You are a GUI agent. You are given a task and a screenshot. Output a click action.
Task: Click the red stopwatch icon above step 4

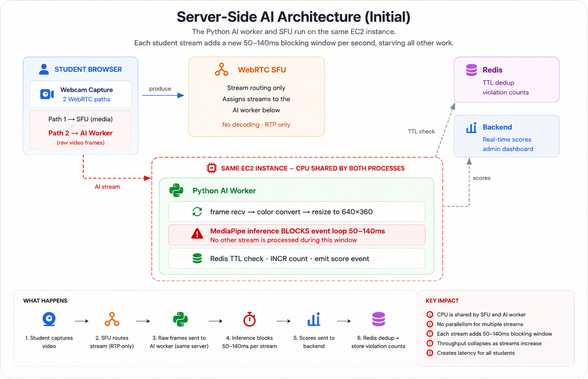tap(249, 319)
